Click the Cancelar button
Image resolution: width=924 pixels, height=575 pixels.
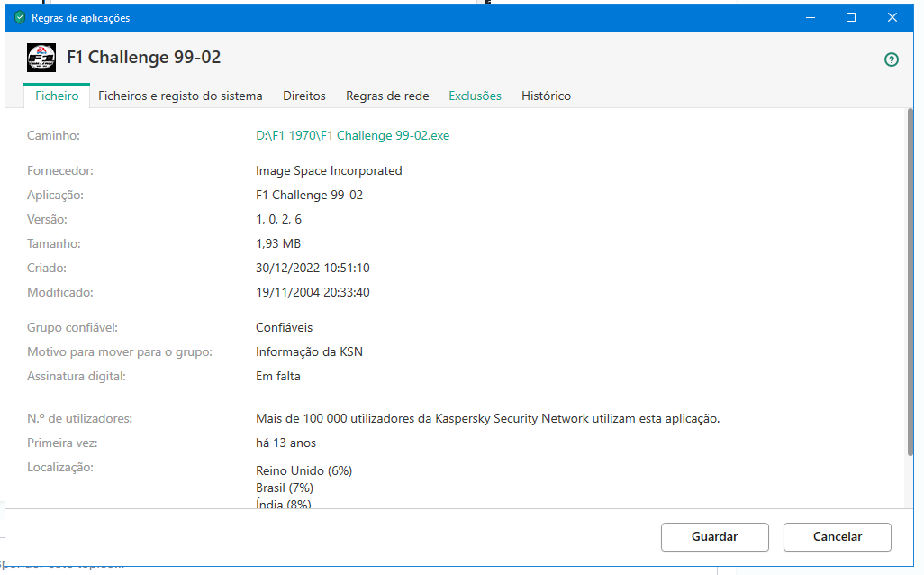coord(837,536)
